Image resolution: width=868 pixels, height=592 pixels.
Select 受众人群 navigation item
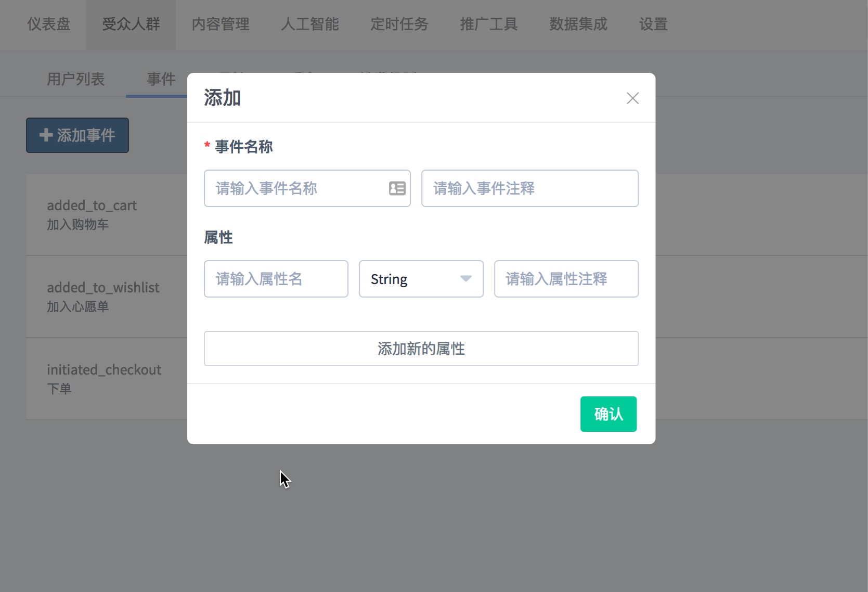[x=131, y=24]
